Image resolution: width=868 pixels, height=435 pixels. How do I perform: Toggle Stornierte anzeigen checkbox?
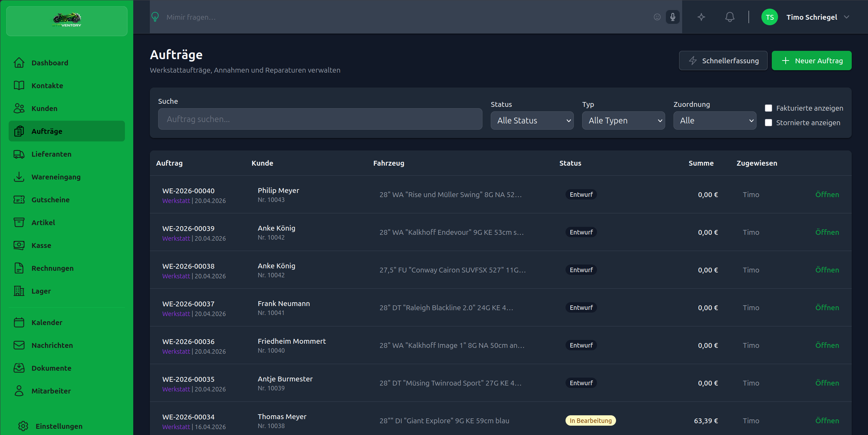pos(768,123)
